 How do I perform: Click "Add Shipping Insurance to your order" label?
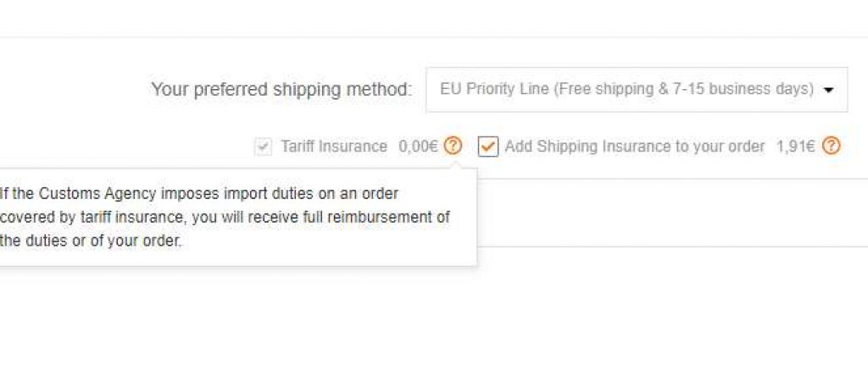coord(634,147)
